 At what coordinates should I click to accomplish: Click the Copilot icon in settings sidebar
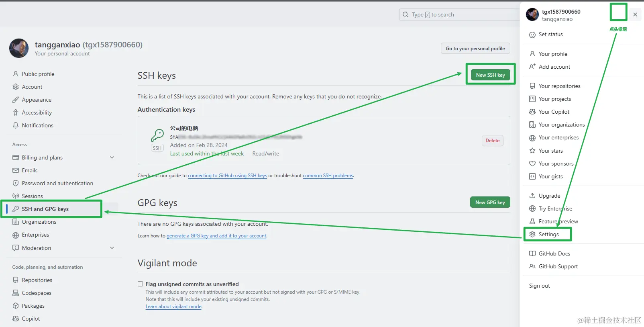coord(16,319)
